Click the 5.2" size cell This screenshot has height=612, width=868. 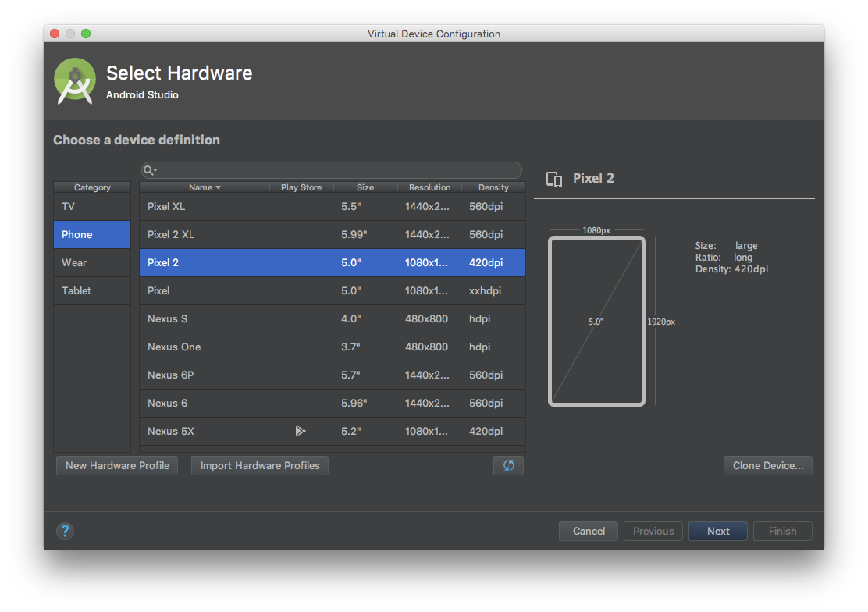coord(365,431)
